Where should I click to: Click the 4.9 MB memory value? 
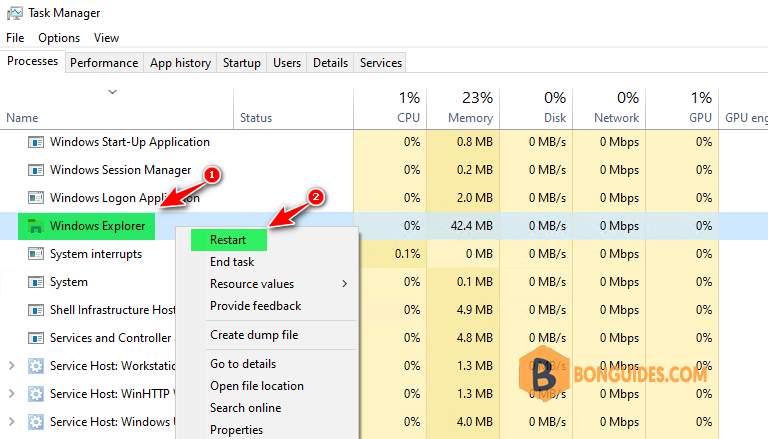475,310
